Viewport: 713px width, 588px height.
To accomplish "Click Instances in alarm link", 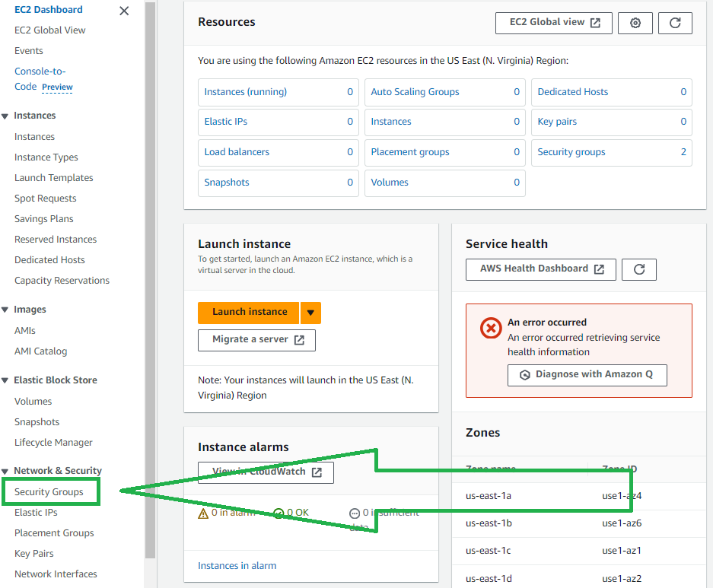I will (237, 565).
